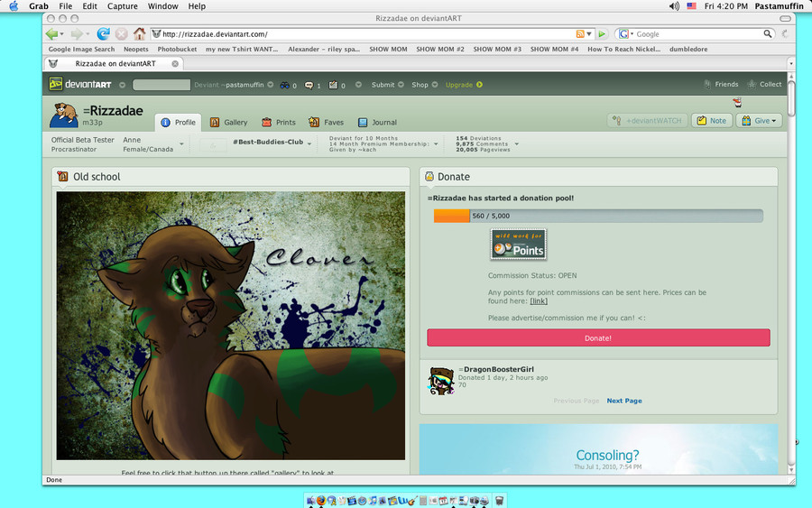Click the +deviantWATCH button

647,121
